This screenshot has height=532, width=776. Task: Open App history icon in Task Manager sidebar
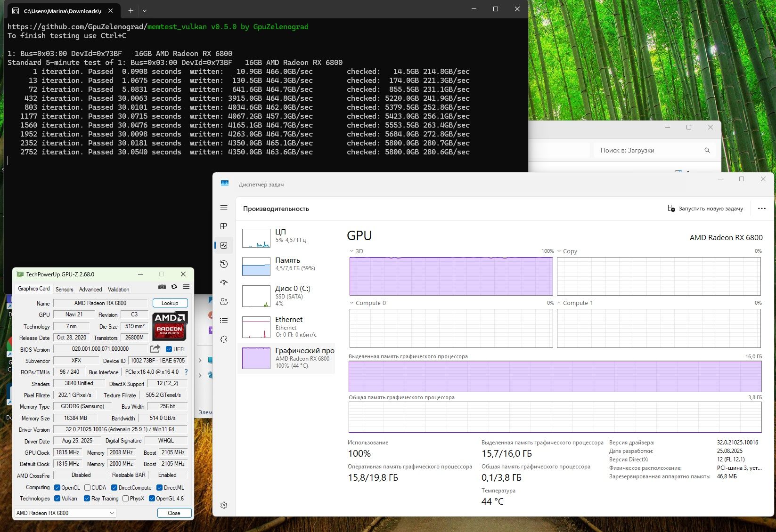point(224,264)
